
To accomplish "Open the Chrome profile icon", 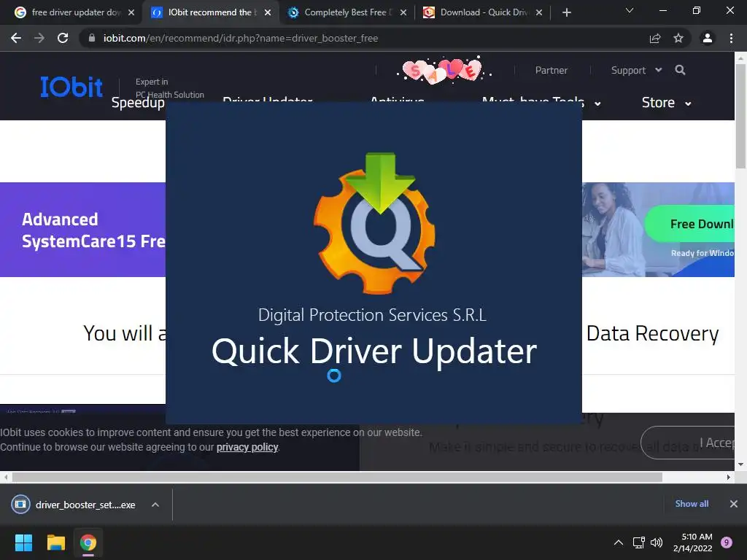I will [708, 38].
